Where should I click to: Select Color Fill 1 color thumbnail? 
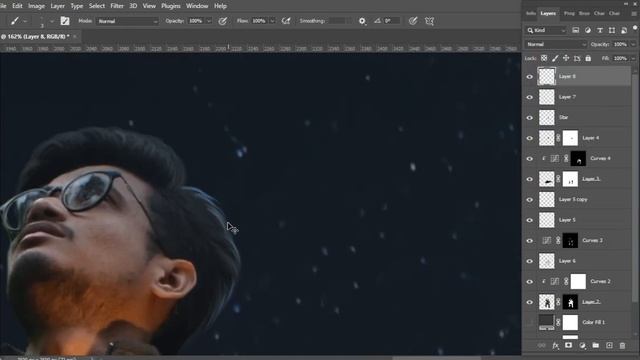[547, 322]
